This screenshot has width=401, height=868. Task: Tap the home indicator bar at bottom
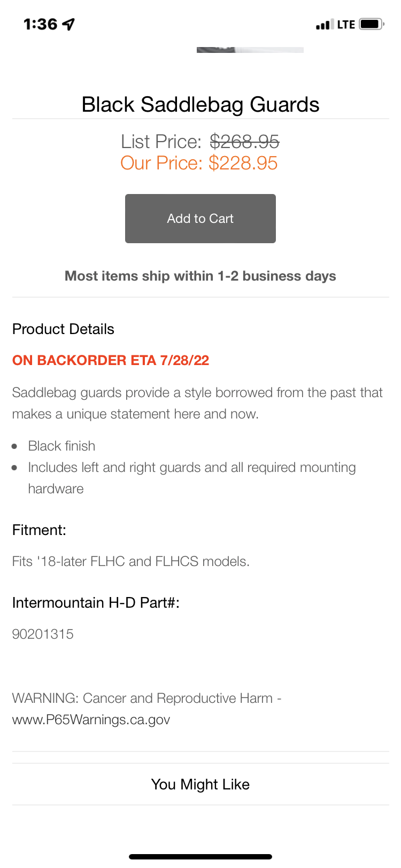(200, 857)
